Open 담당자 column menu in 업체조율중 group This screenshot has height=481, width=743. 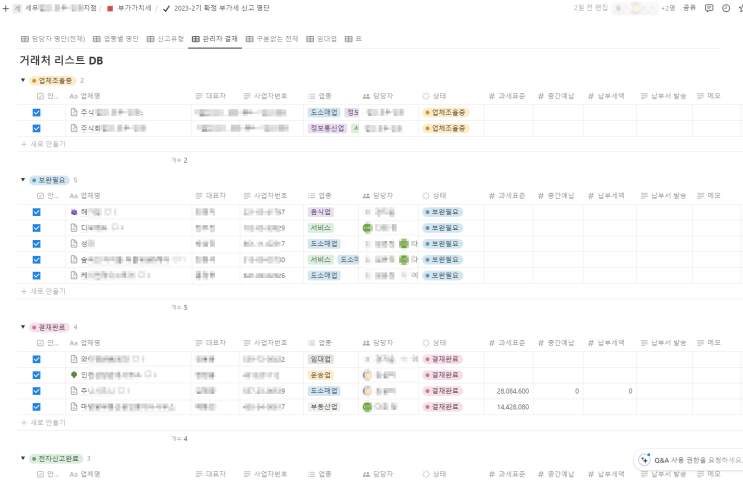click(x=378, y=96)
